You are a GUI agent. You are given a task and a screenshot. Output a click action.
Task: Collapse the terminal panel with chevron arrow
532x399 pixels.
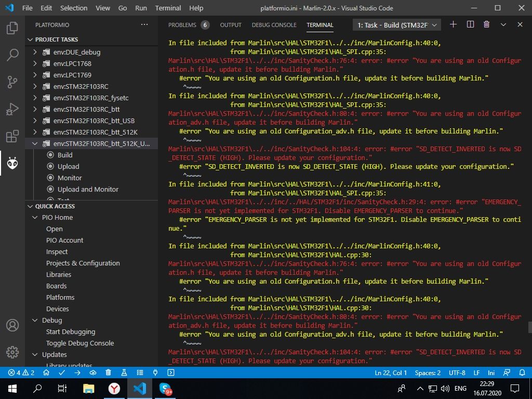[x=503, y=24]
